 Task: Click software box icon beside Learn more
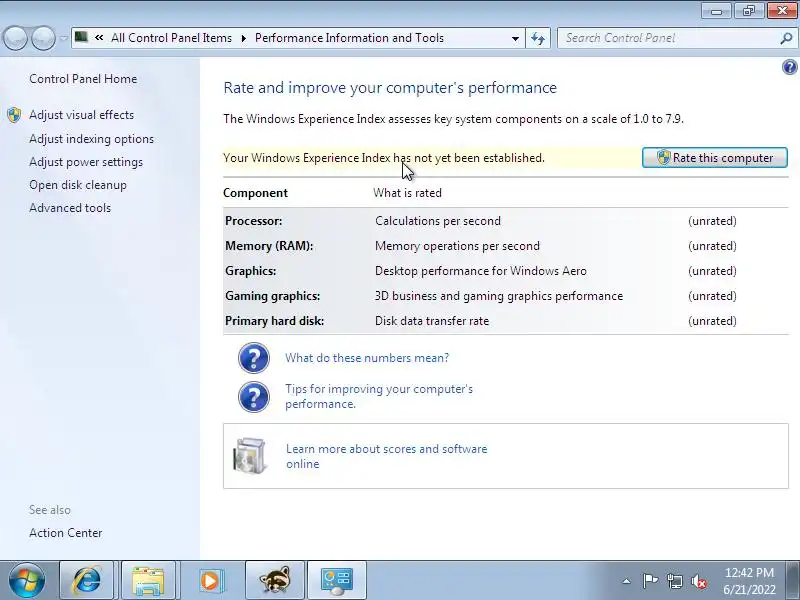point(249,456)
